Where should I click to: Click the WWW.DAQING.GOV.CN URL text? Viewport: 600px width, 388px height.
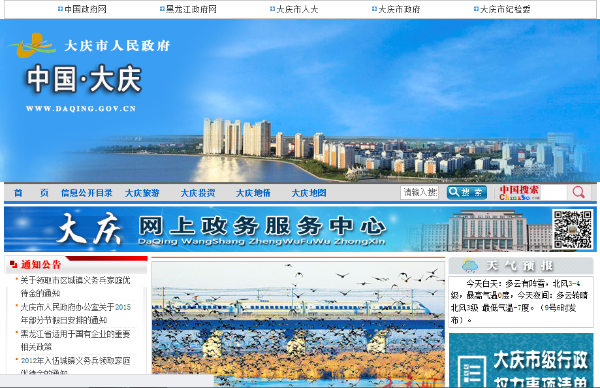[81, 109]
